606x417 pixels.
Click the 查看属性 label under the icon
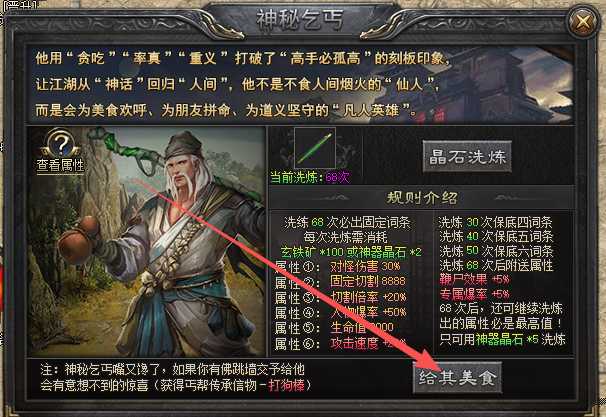click(60, 165)
